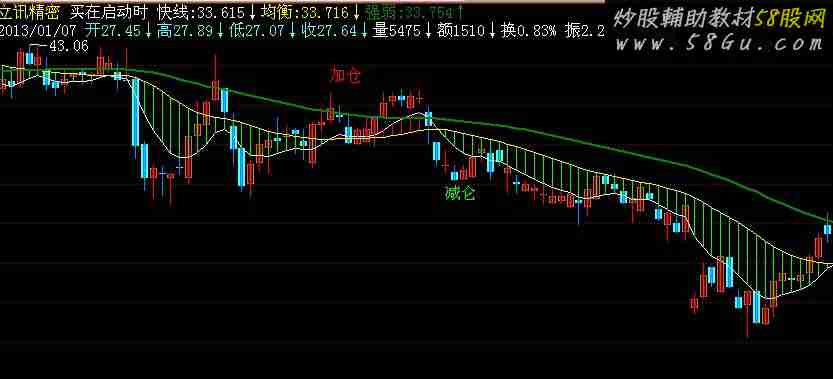
Task: Click the 低27.07 low price readout
Action: click(258, 31)
